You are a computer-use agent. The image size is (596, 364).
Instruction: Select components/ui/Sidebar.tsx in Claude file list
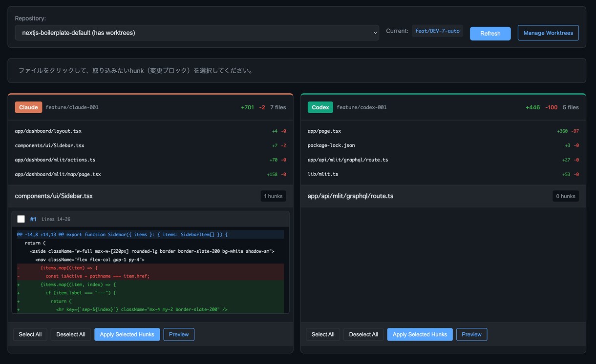[150, 145]
